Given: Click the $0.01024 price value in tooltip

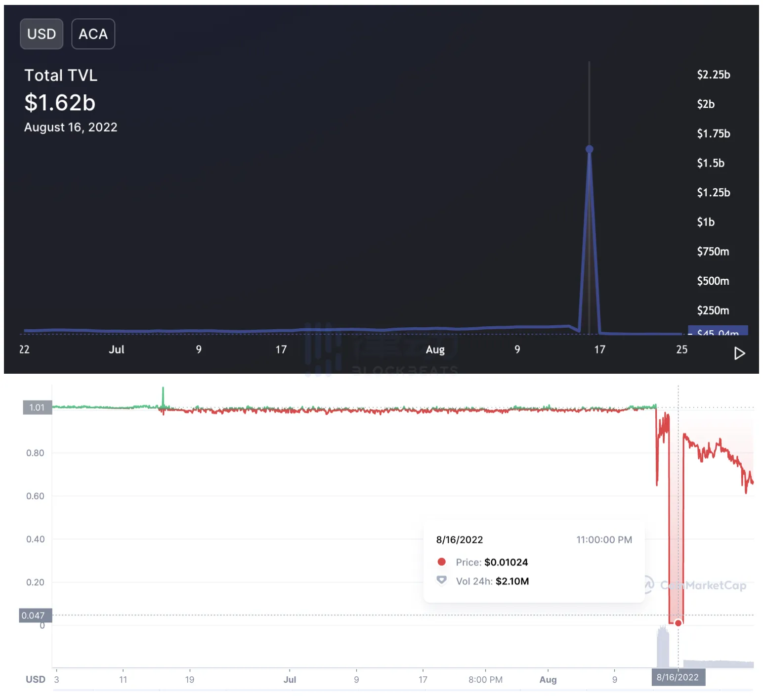Looking at the screenshot, I should 506,562.
